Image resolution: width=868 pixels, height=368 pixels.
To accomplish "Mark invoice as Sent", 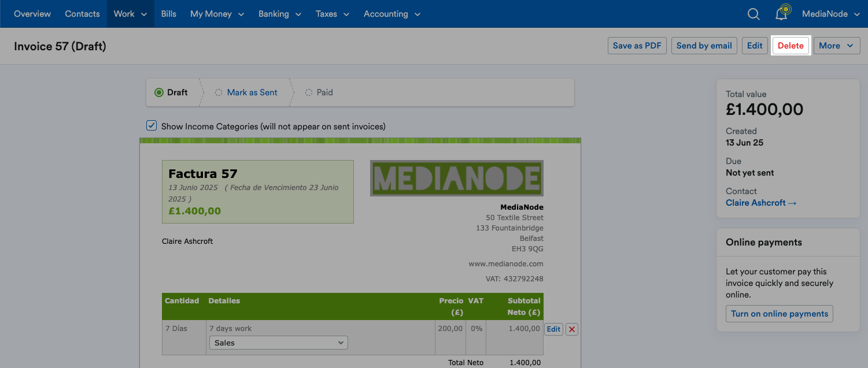I will [252, 92].
